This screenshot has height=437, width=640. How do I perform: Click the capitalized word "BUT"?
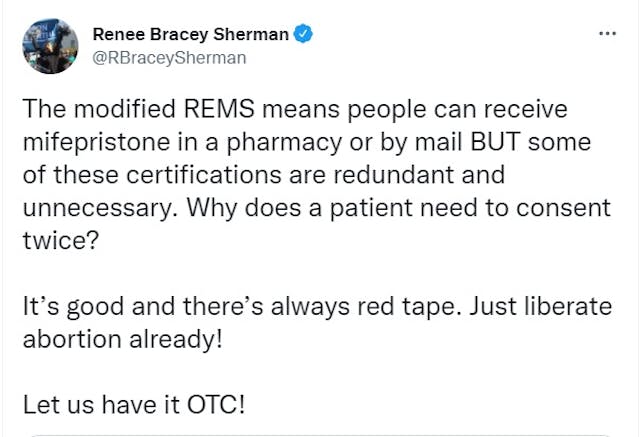pos(510,142)
